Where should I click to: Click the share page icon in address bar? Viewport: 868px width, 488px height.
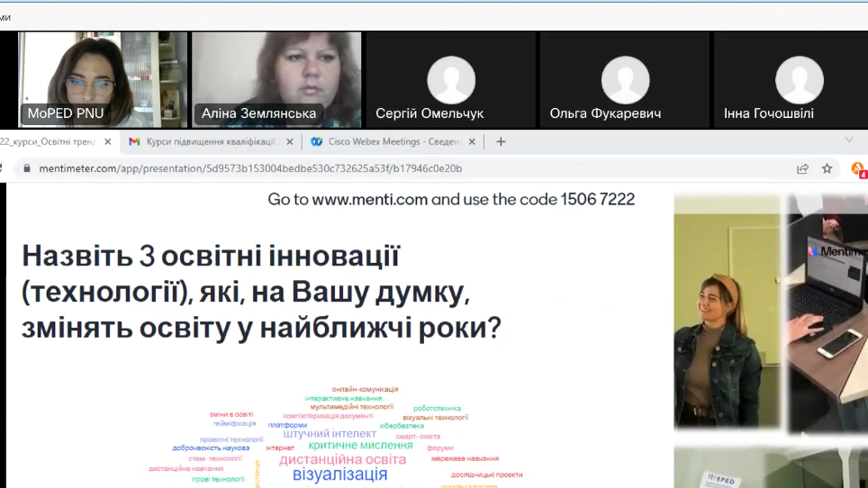802,168
